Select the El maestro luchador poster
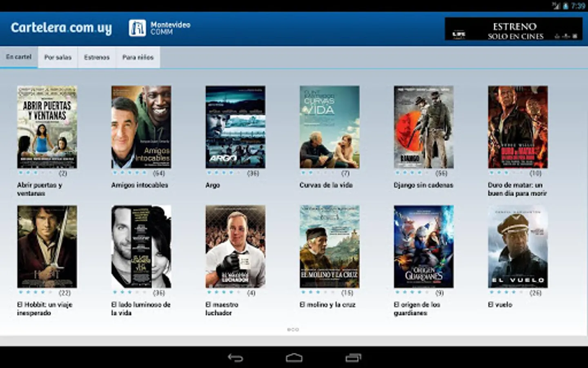588x368 pixels. [x=236, y=247]
